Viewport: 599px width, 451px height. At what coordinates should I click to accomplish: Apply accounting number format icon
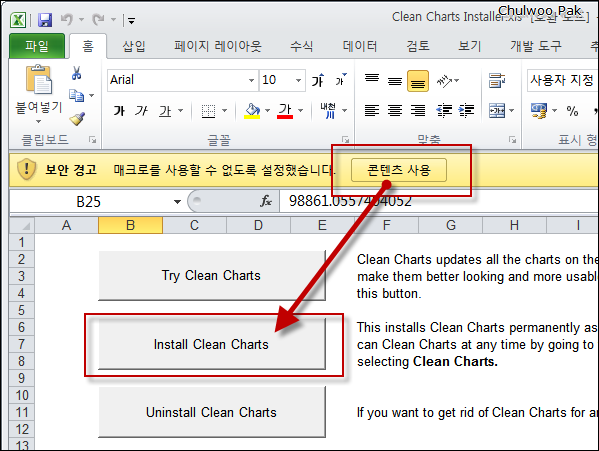pos(539,111)
